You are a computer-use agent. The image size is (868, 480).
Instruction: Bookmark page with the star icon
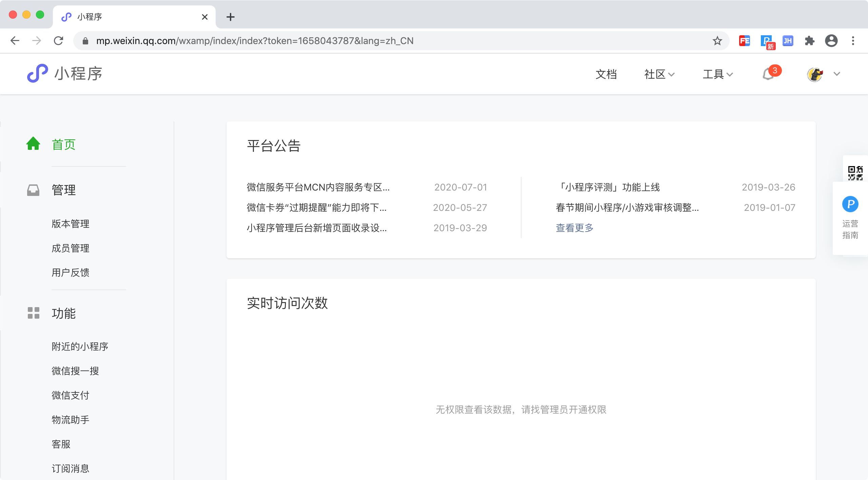[x=717, y=41]
